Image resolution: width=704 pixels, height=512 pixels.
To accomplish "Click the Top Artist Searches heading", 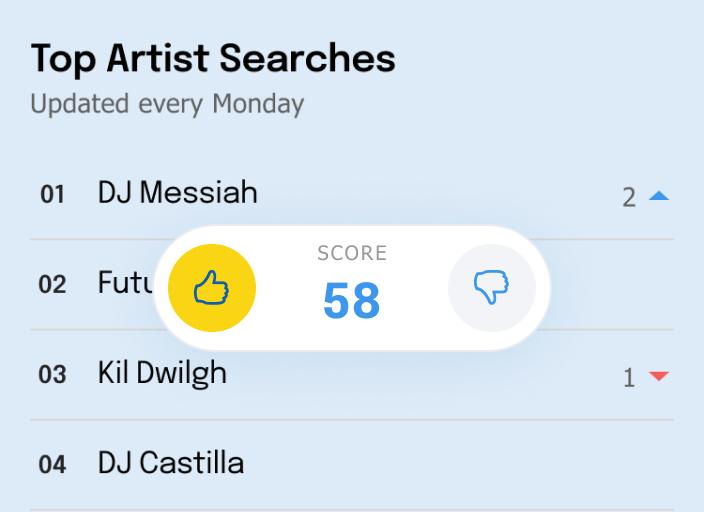I will [x=213, y=58].
